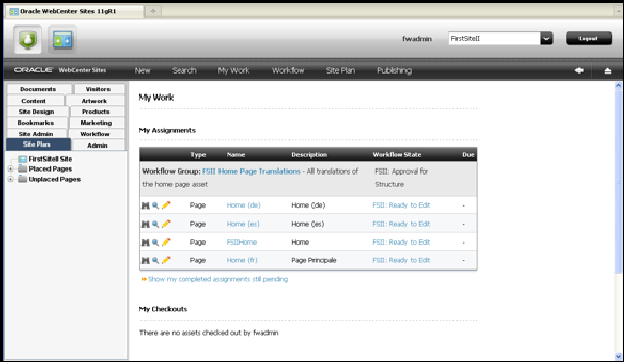Click the Placed Pages folder icon

[x=23, y=169]
